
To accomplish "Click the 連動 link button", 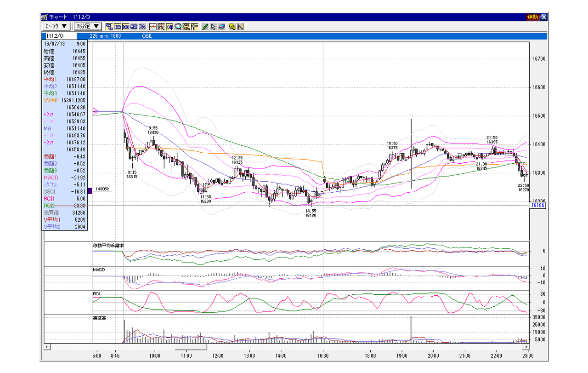I will click(532, 17).
